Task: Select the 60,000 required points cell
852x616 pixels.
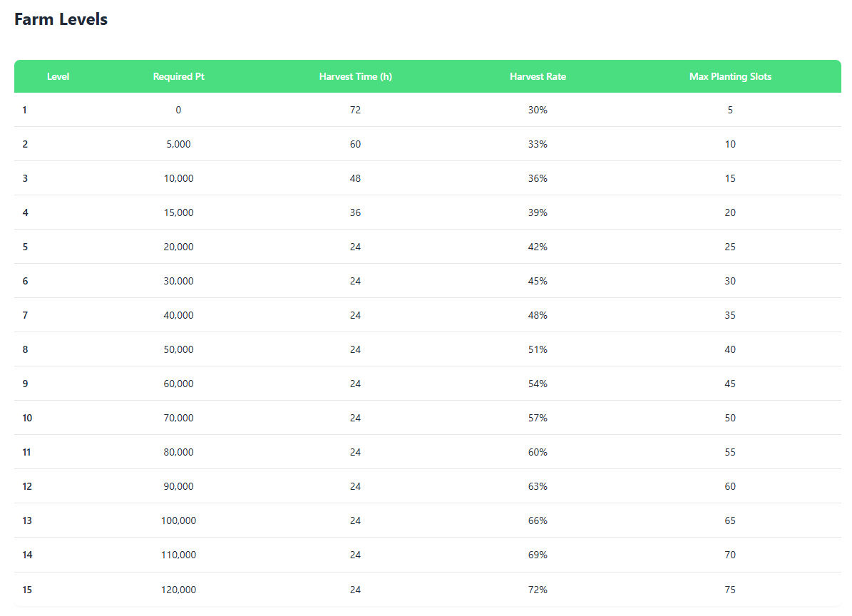Action: click(x=179, y=384)
